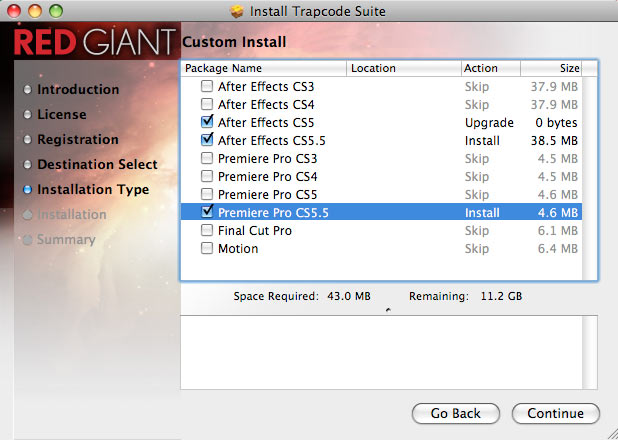Enable the After Effects CS3 checkbox
This screenshot has width=618, height=440.
click(207, 86)
